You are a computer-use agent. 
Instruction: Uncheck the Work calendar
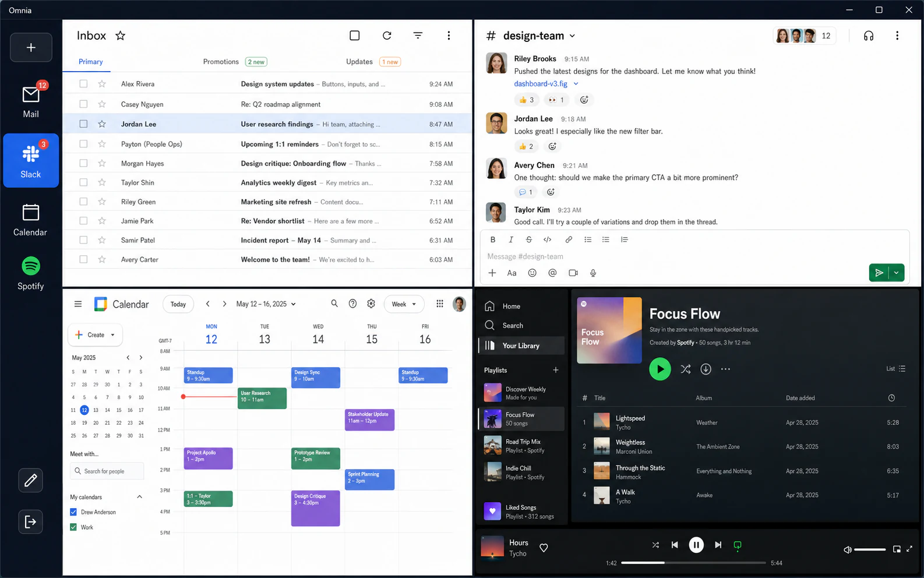click(73, 527)
